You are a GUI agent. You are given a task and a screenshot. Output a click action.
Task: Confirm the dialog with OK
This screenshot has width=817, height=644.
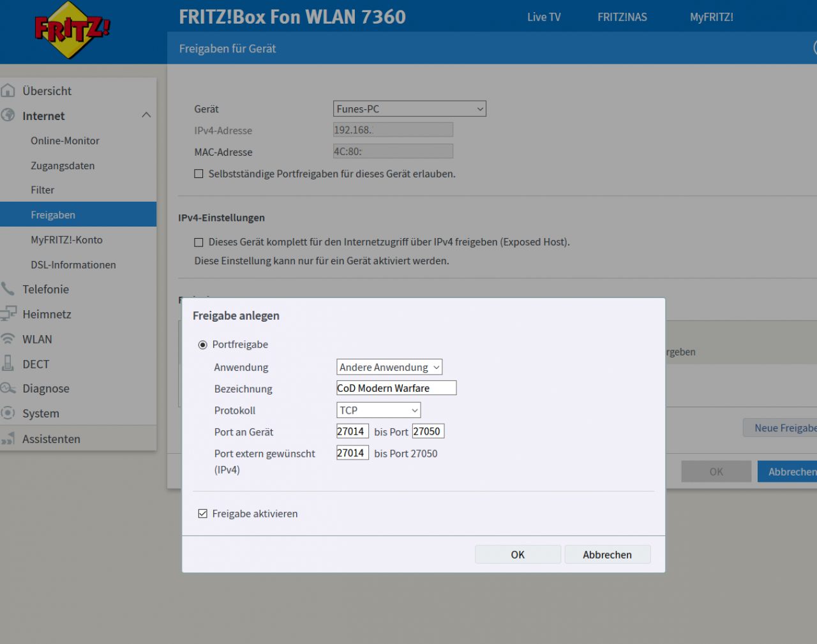[518, 555]
